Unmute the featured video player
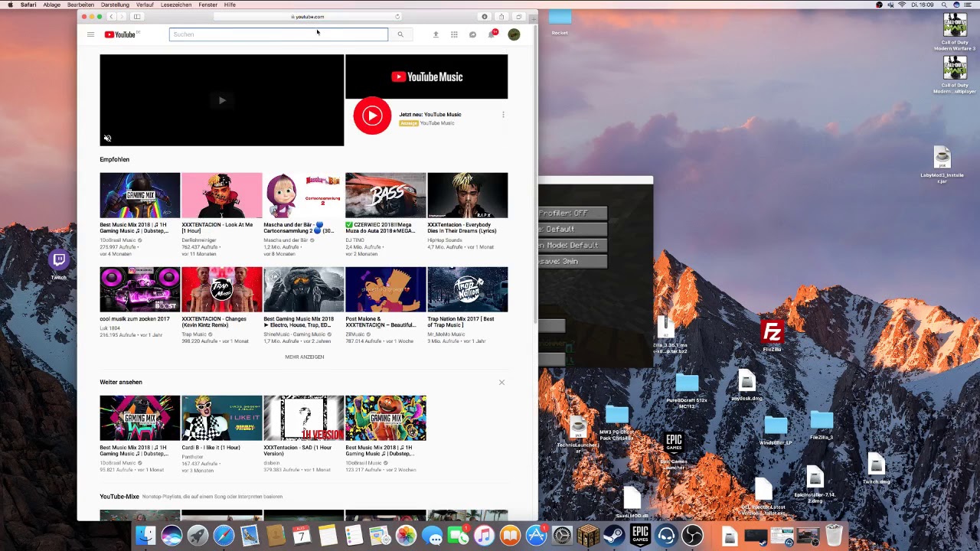The image size is (980, 551). 107,139
